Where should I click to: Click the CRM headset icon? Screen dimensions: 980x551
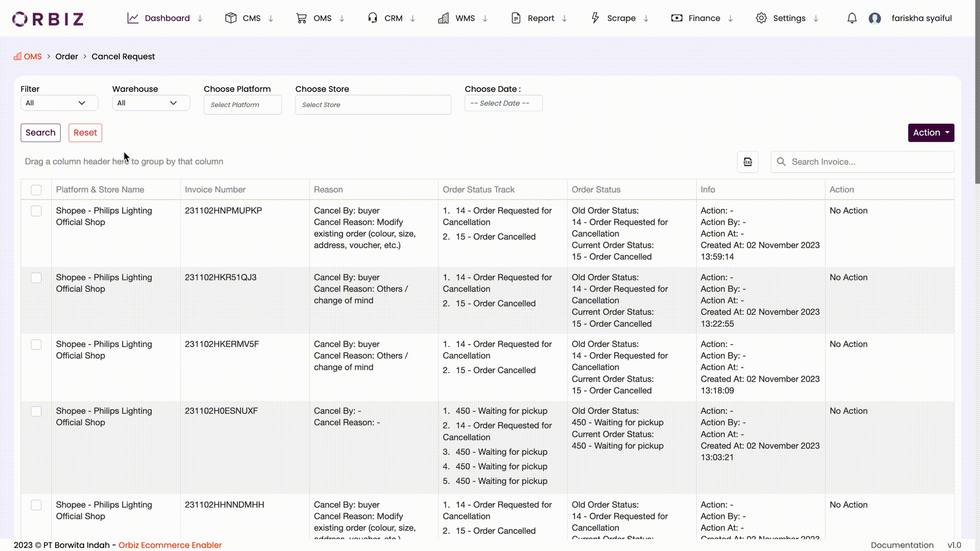pyautogui.click(x=373, y=18)
